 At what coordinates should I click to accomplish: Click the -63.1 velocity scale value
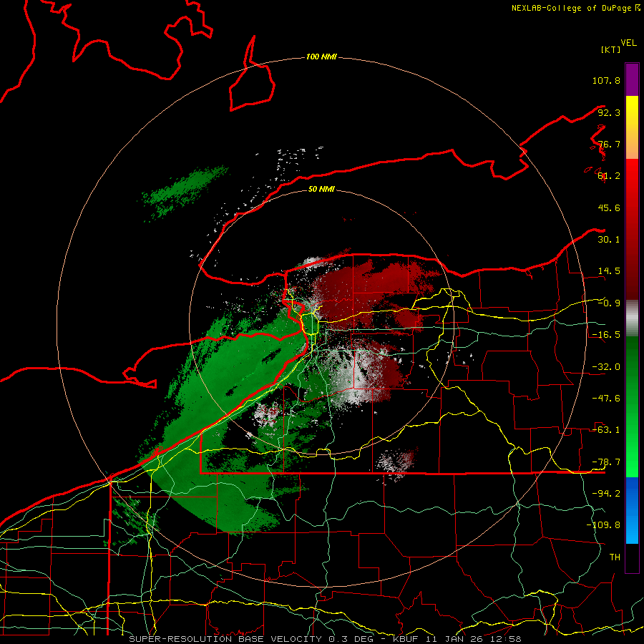click(x=606, y=430)
